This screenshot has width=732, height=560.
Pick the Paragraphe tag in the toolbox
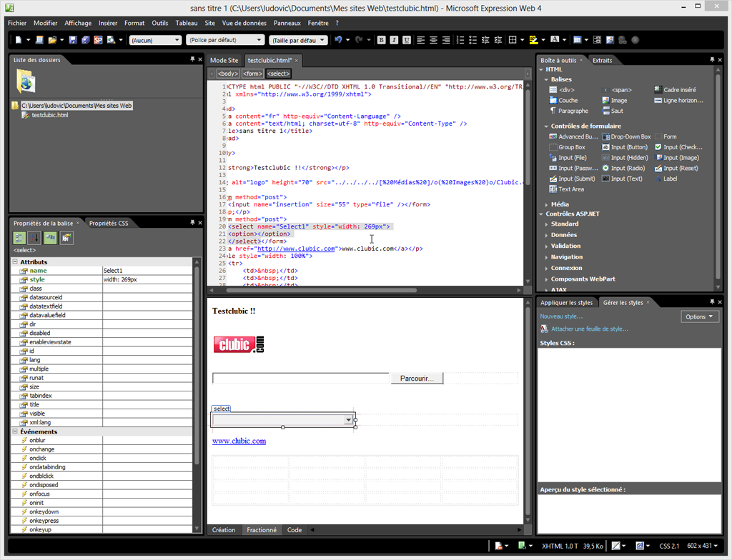click(568, 111)
